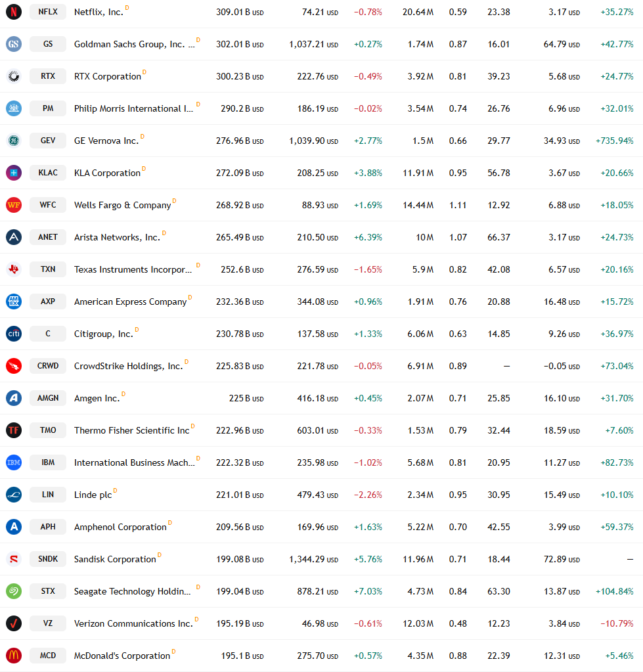
Task: Click the Goldman Sachs logo icon
Action: click(14, 44)
